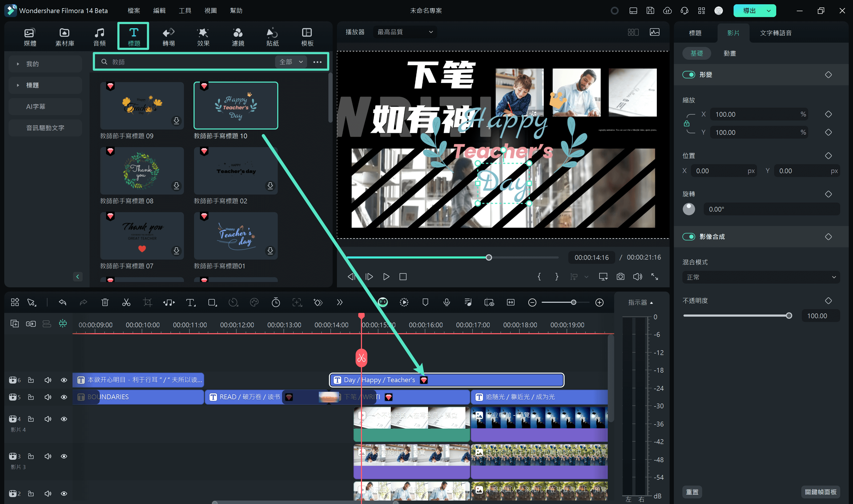The height and width of the screenshot is (504, 853).
Task: Open the 素材庫 stock library panel
Action: [65, 37]
